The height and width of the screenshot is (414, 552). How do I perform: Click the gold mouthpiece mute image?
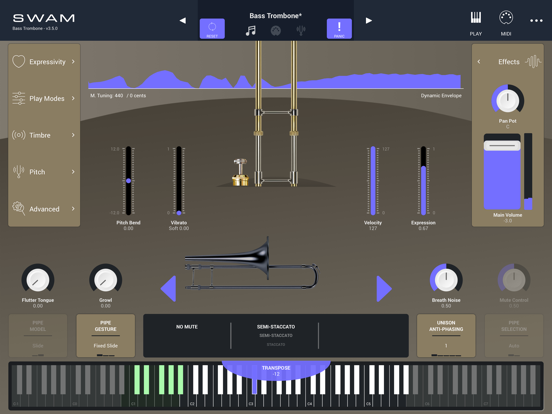pyautogui.click(x=240, y=172)
